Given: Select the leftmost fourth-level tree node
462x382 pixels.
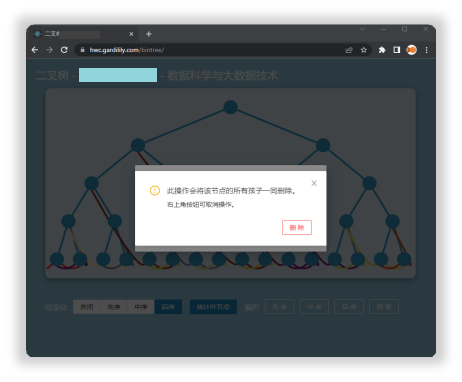Looking at the screenshot, I should (x=68, y=221).
